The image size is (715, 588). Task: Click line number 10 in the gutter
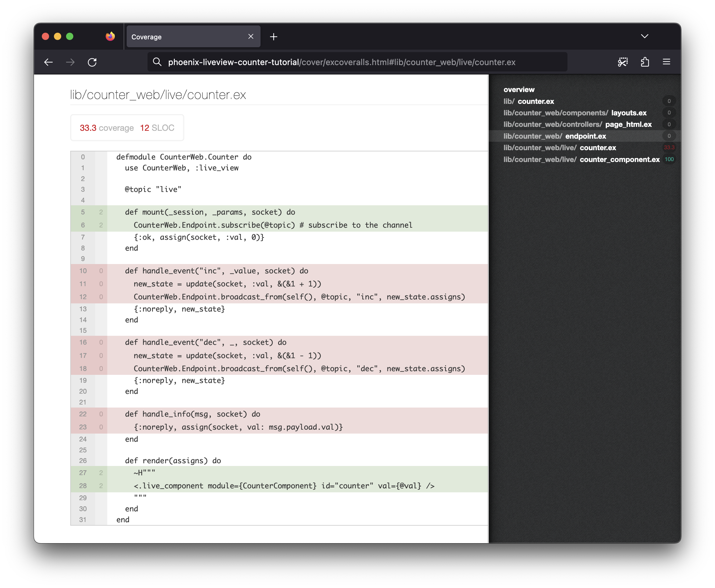[83, 271]
